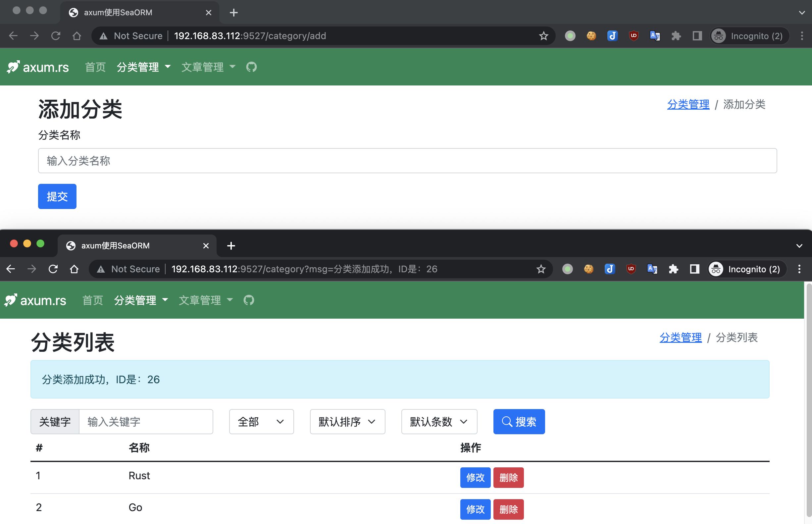Click home icon in top browser window
812x524 pixels.
tap(77, 36)
